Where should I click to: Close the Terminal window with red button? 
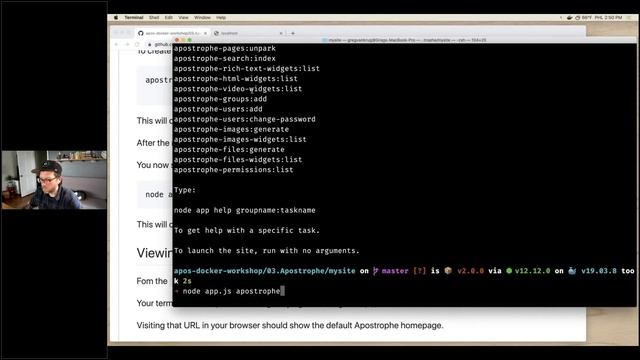point(177,40)
